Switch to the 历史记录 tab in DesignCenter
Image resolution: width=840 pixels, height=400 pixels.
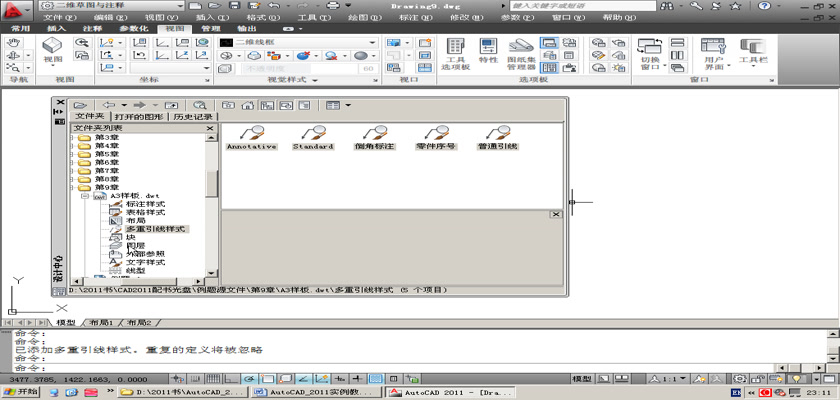click(193, 116)
